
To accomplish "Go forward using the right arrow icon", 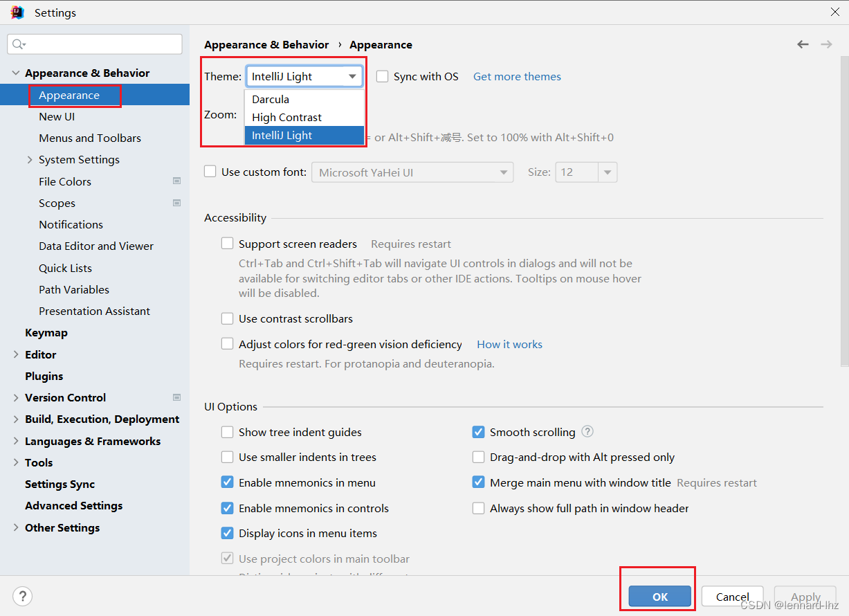I will coord(826,44).
